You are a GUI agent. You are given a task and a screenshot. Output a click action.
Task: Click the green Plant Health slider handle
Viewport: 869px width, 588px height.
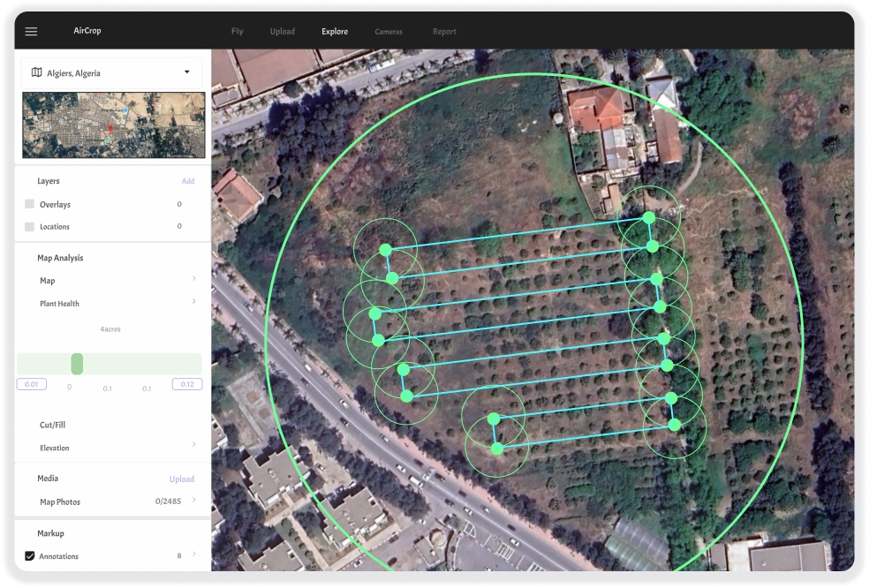click(x=77, y=364)
